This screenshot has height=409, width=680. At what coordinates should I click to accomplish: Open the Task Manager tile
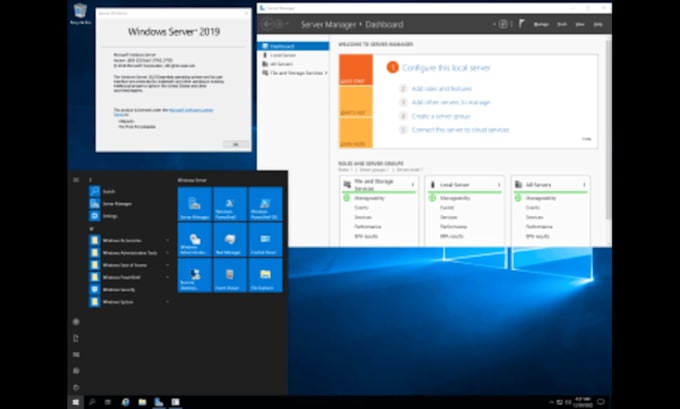230,239
